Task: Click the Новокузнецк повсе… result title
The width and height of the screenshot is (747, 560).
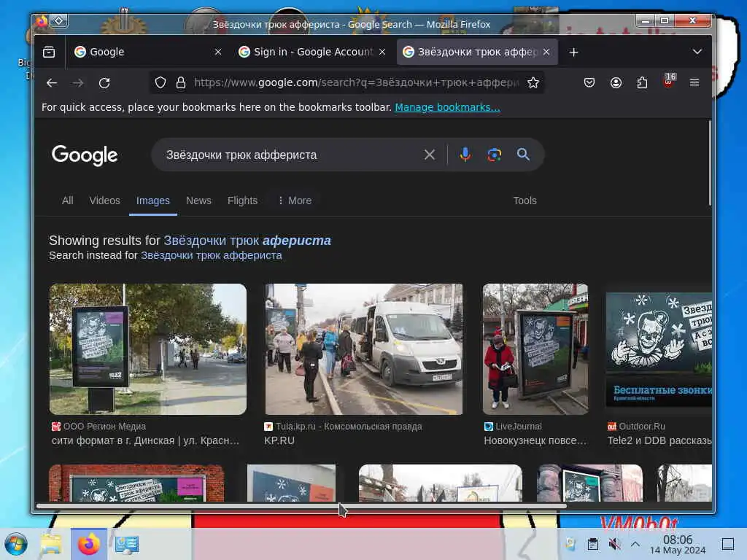Action: point(535,441)
